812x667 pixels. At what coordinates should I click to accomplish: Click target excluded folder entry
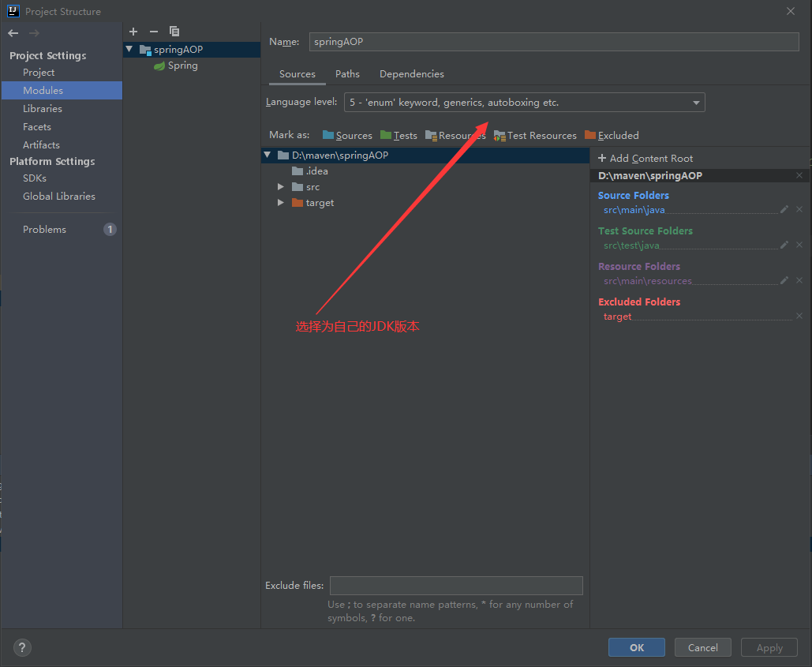coord(617,317)
